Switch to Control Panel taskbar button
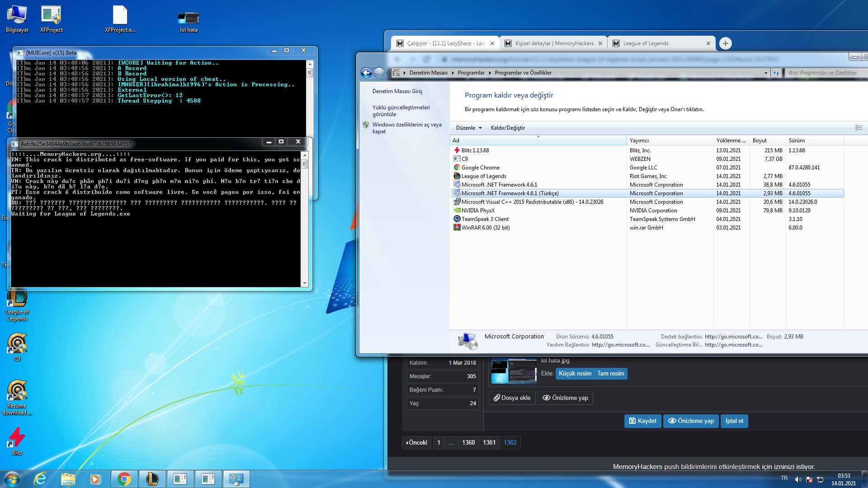The width and height of the screenshot is (868, 488). tap(236, 479)
